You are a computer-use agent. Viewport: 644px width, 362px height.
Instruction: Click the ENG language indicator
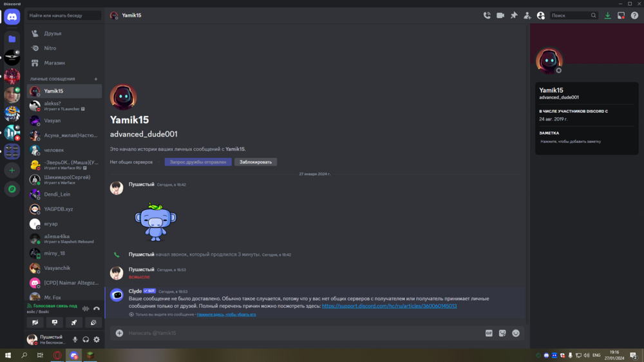click(596, 356)
